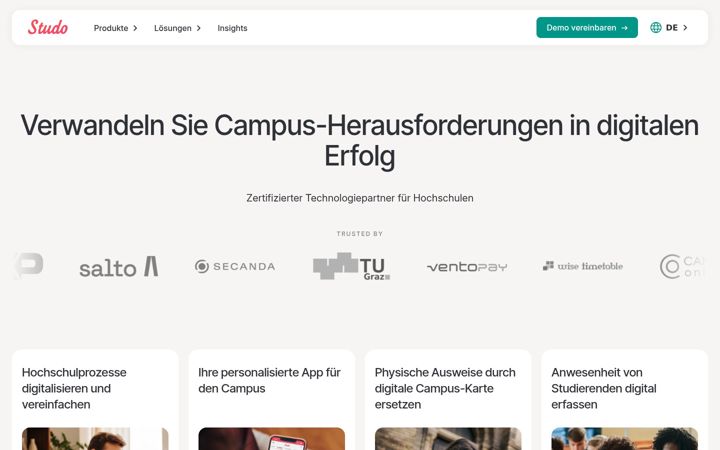Expand the Lösungen chevron arrow
Viewport: 720px width, 450px height.
click(198, 28)
